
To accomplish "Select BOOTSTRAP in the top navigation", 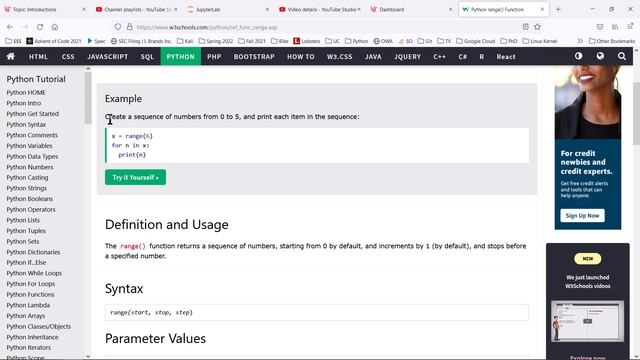I will (x=254, y=57).
